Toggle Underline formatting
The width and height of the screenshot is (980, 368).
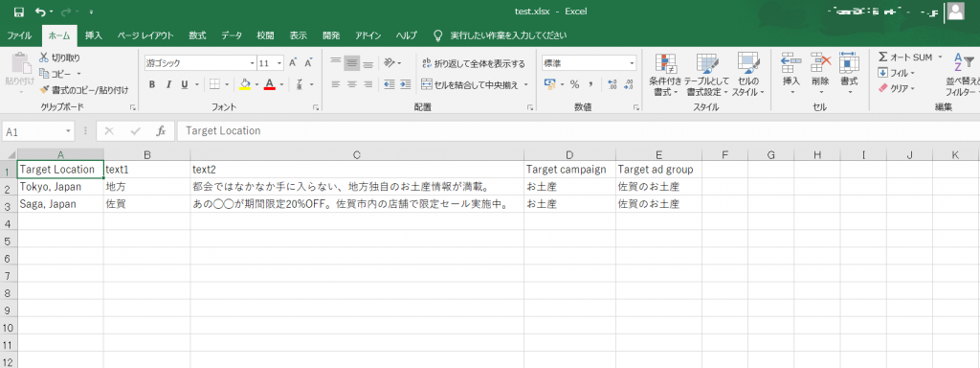[x=185, y=84]
